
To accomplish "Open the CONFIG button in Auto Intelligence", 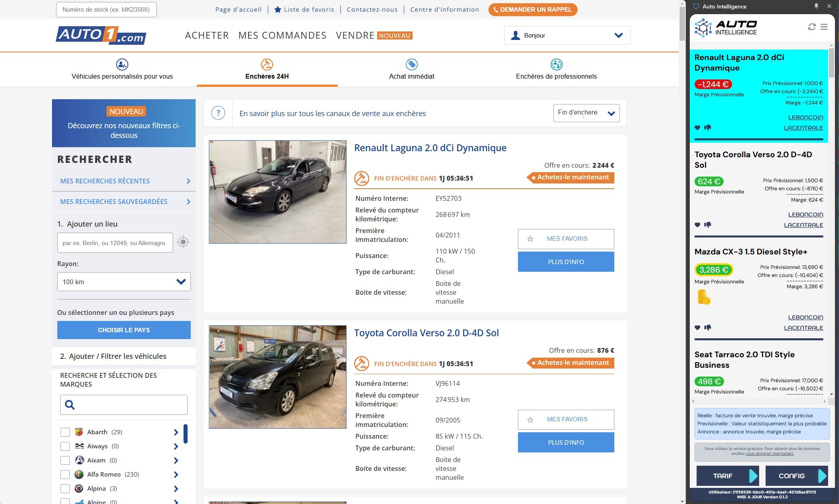I will (x=796, y=476).
